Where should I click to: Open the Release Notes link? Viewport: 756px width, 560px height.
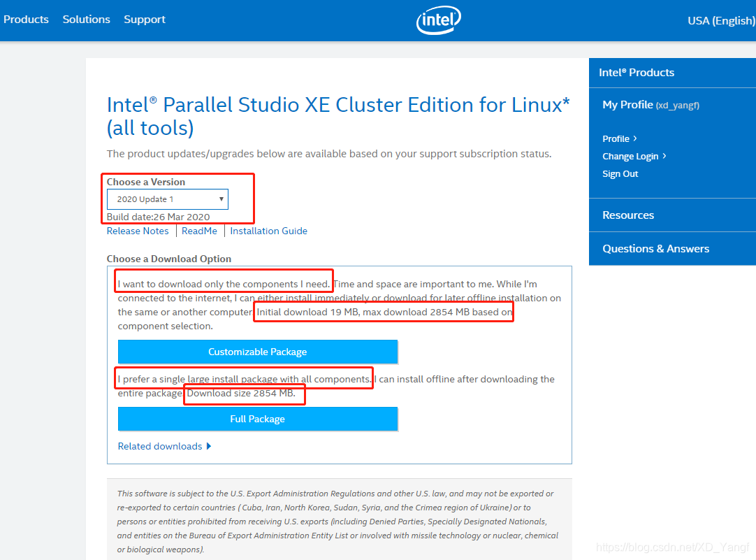(x=138, y=231)
